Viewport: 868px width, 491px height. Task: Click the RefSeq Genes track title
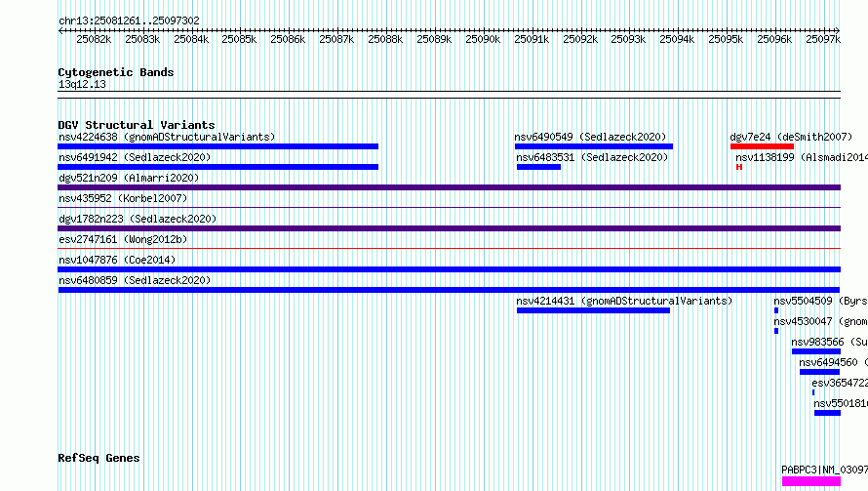click(x=99, y=459)
